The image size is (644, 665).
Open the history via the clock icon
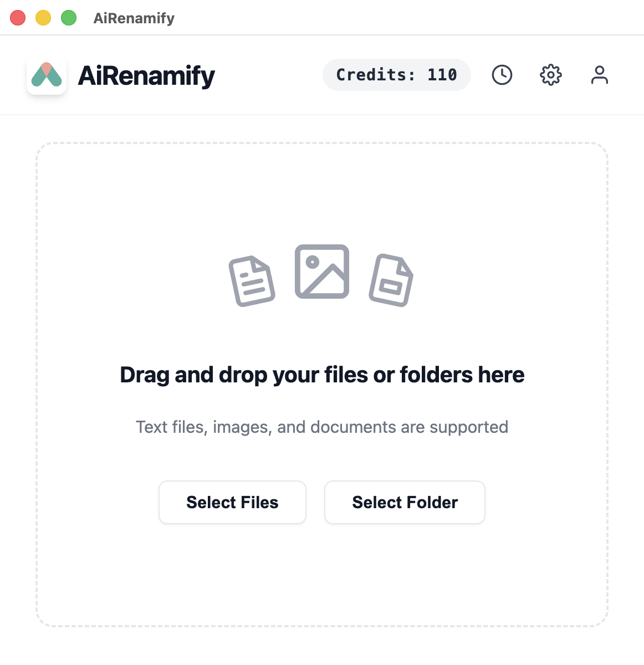point(502,75)
